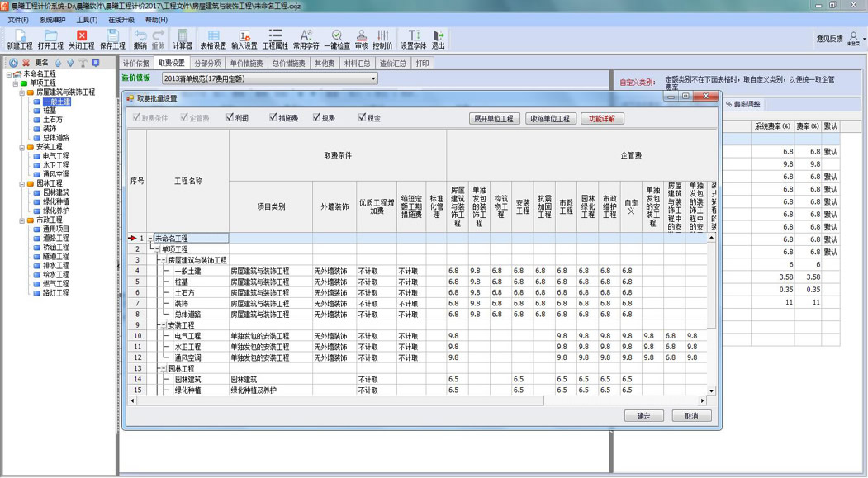Click the 新建工程 toolbar icon

point(19,36)
